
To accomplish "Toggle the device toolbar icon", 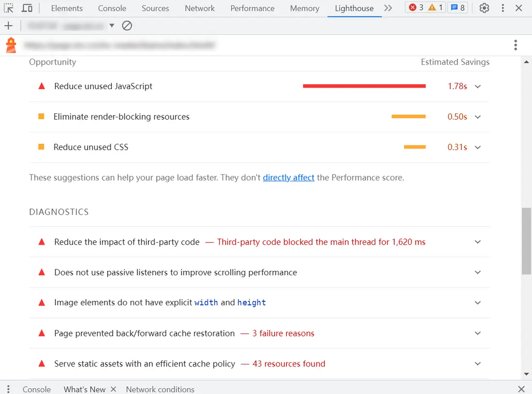I will (x=28, y=8).
